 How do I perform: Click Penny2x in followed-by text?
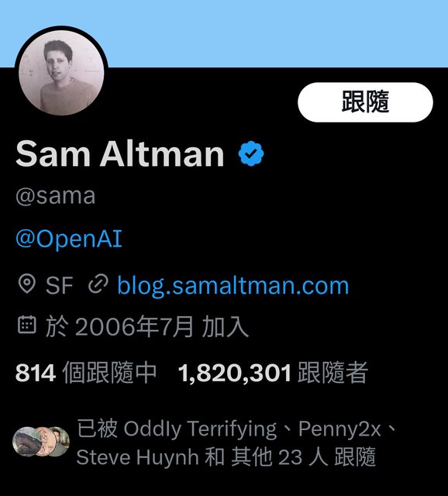tap(339, 429)
